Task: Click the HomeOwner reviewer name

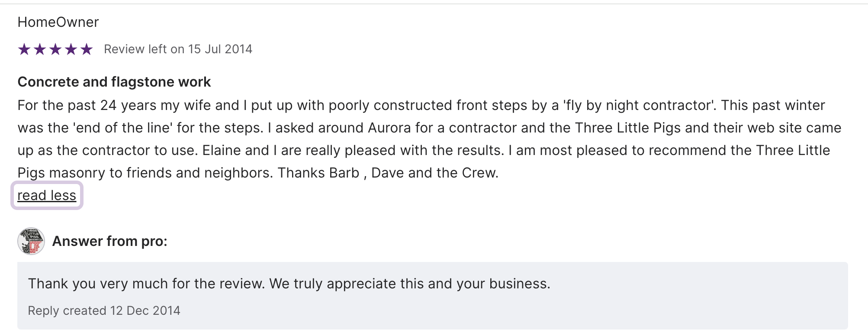Action: (x=58, y=22)
